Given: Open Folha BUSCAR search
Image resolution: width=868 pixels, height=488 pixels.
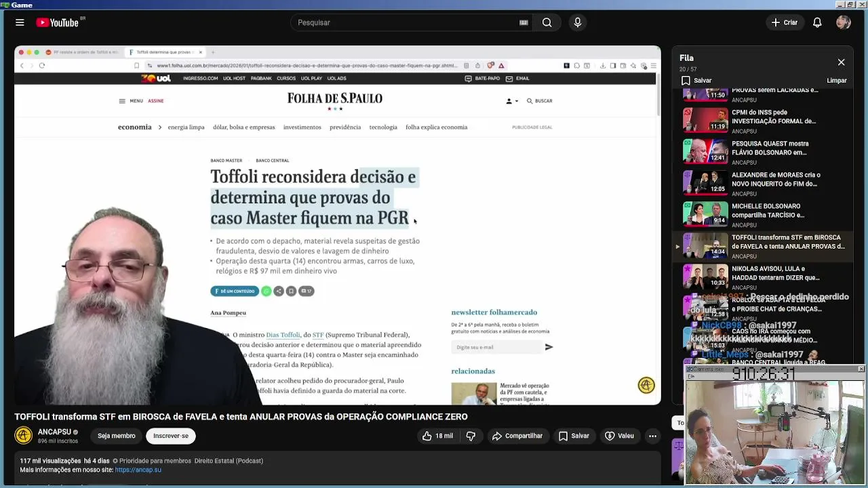Looking at the screenshot, I should click(x=539, y=101).
